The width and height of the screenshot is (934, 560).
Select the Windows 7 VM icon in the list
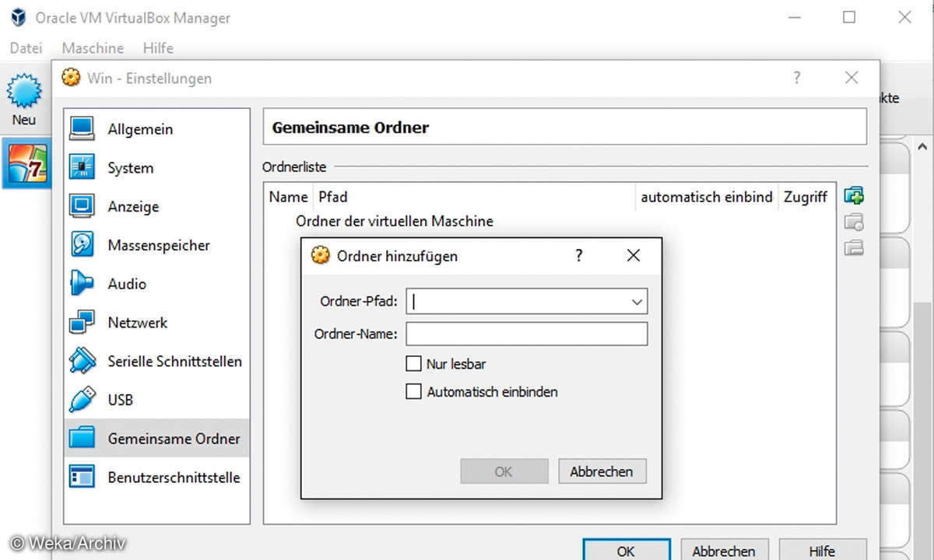click(27, 163)
